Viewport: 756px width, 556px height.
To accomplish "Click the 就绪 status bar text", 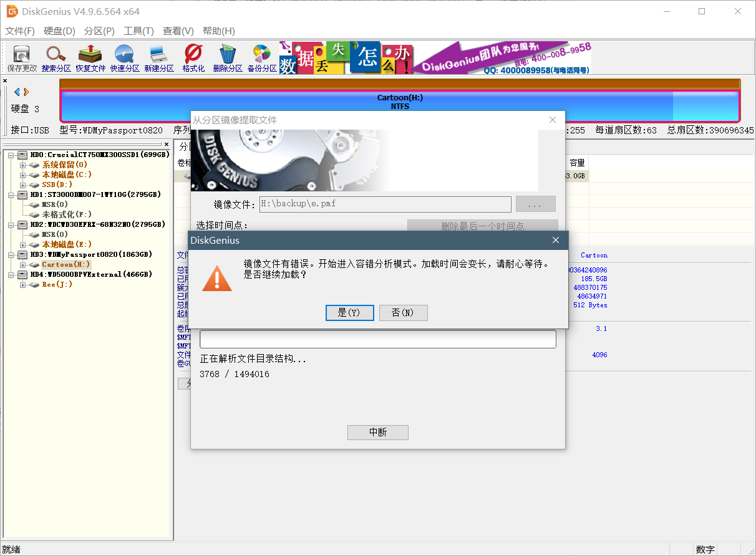I will [x=11, y=549].
